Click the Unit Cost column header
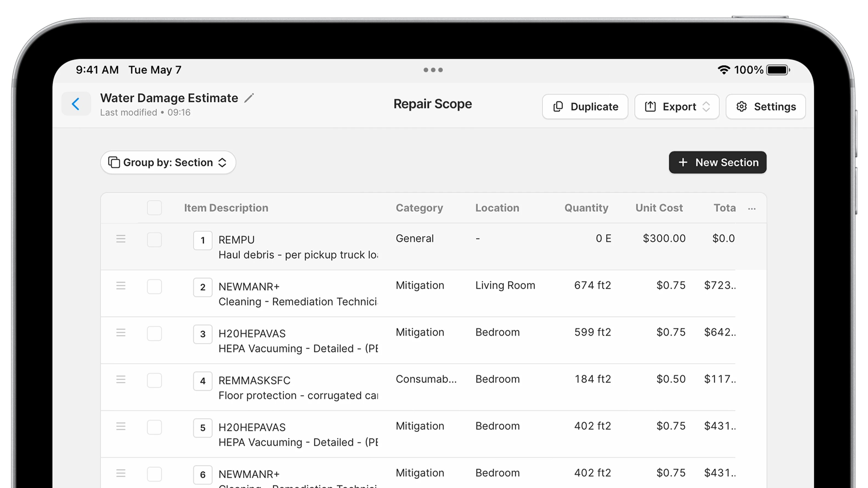 659,208
